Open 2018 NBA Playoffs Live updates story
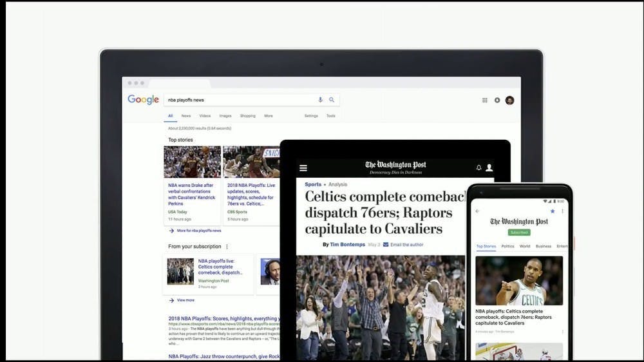Image resolution: width=644 pixels, height=362 pixels. [x=251, y=195]
